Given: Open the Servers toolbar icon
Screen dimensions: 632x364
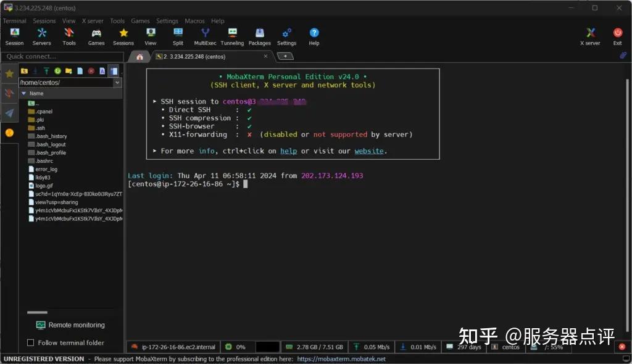Looking at the screenshot, I should pos(41,36).
